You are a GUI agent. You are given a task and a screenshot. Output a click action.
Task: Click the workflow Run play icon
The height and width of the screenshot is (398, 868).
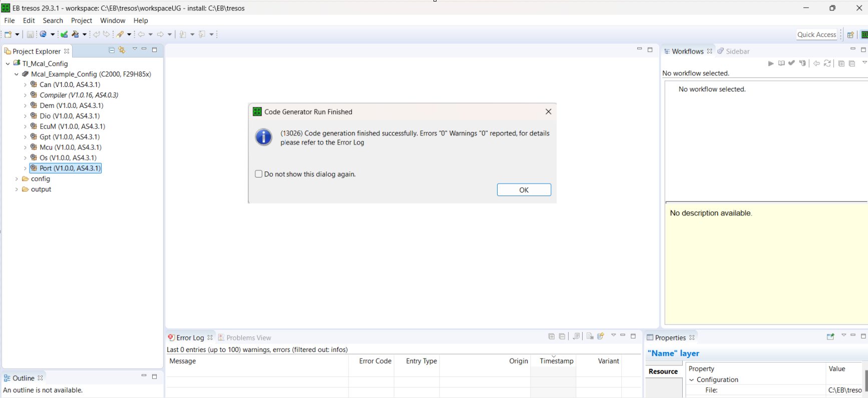[x=771, y=63]
